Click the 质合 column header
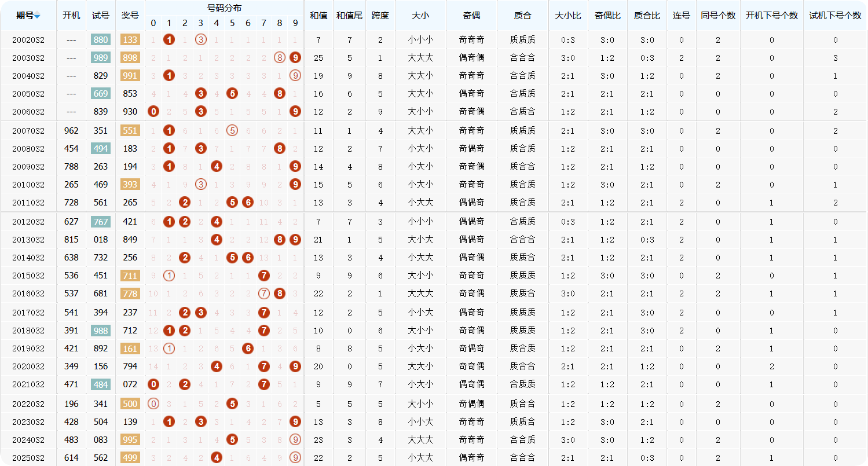The height and width of the screenshot is (466, 868). click(522, 16)
